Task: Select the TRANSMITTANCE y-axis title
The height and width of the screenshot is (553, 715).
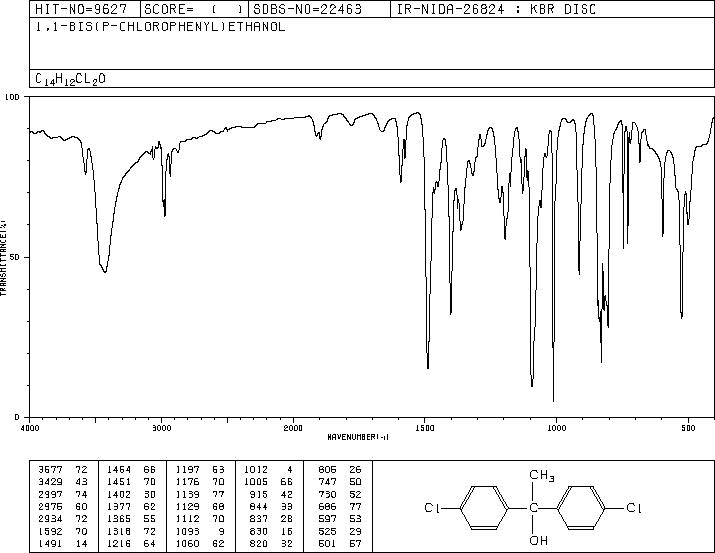Action: coord(3,258)
